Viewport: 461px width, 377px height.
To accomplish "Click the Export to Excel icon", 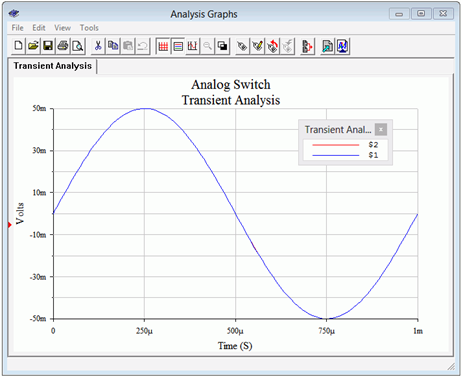I will pyautogui.click(x=327, y=46).
